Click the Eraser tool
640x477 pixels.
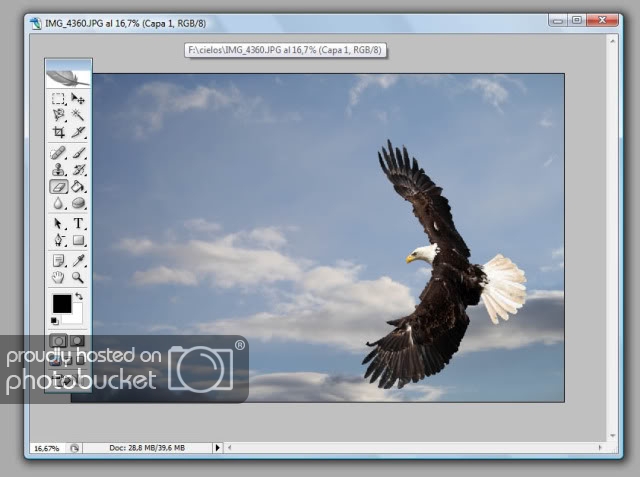click(x=59, y=186)
